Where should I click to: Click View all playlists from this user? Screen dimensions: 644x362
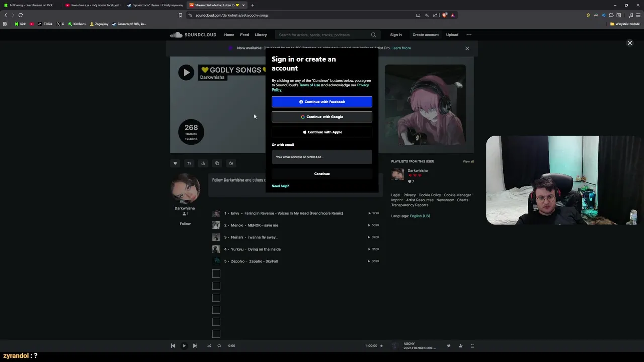(x=468, y=161)
